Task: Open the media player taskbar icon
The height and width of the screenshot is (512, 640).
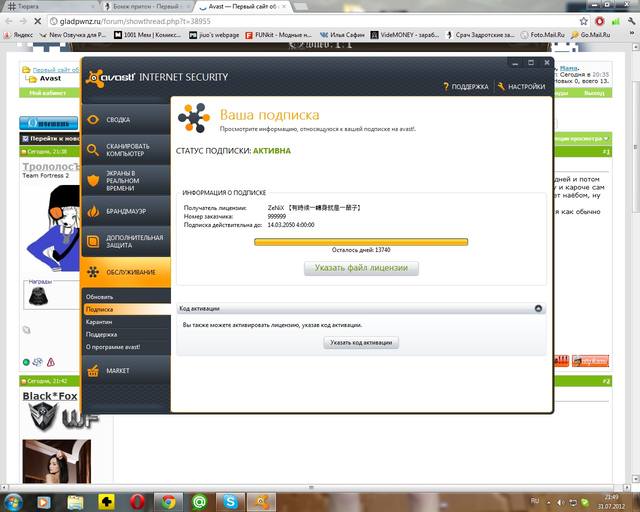Action: [x=44, y=502]
